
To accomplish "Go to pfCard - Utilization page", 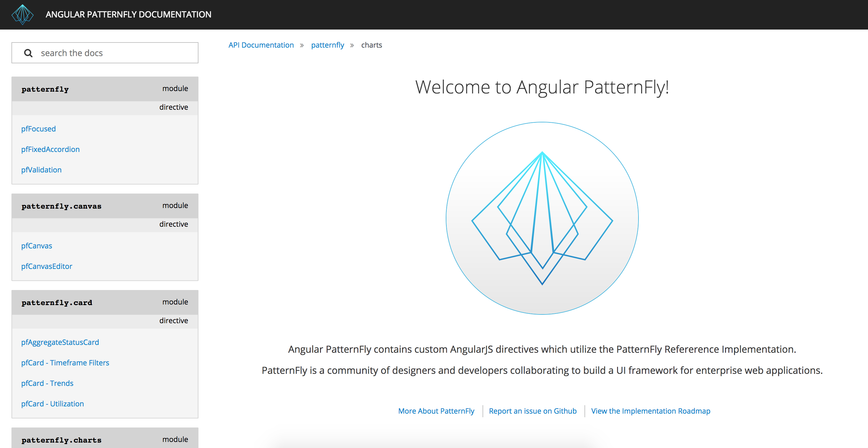I will 52,404.
